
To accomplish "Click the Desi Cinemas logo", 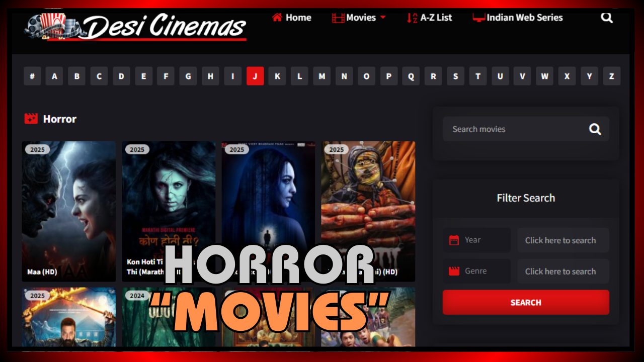I will [x=135, y=27].
